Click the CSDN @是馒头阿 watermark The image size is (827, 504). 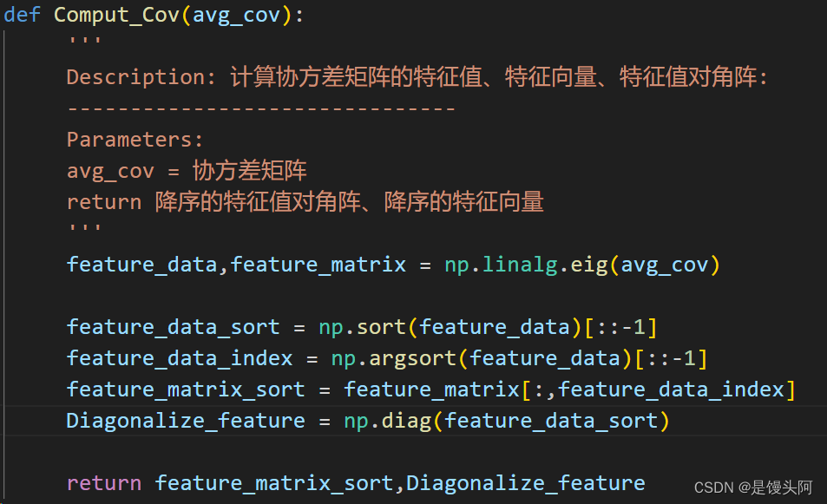click(x=753, y=488)
